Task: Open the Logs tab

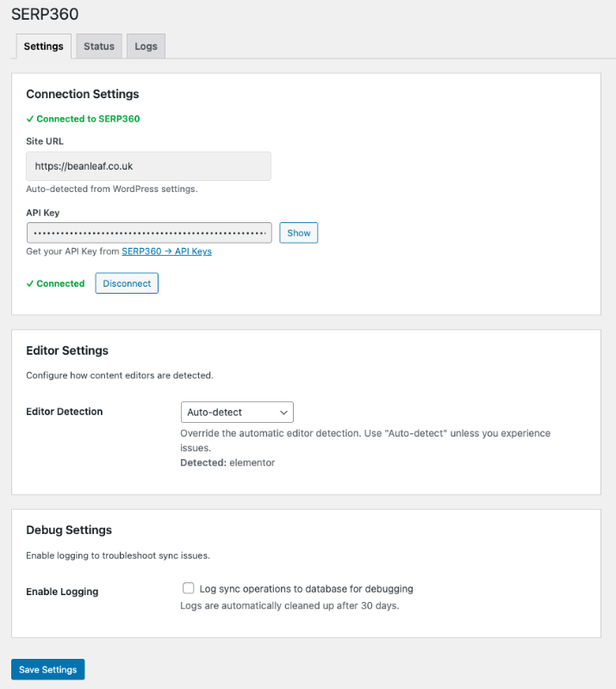Action: [x=146, y=47]
